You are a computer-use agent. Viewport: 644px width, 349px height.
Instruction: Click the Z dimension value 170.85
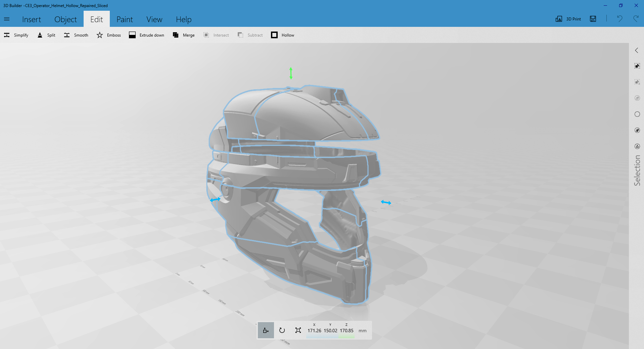point(347,331)
